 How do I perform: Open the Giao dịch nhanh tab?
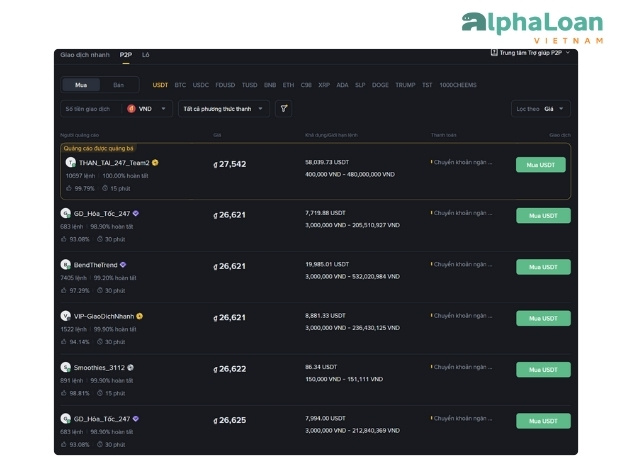tap(85, 54)
